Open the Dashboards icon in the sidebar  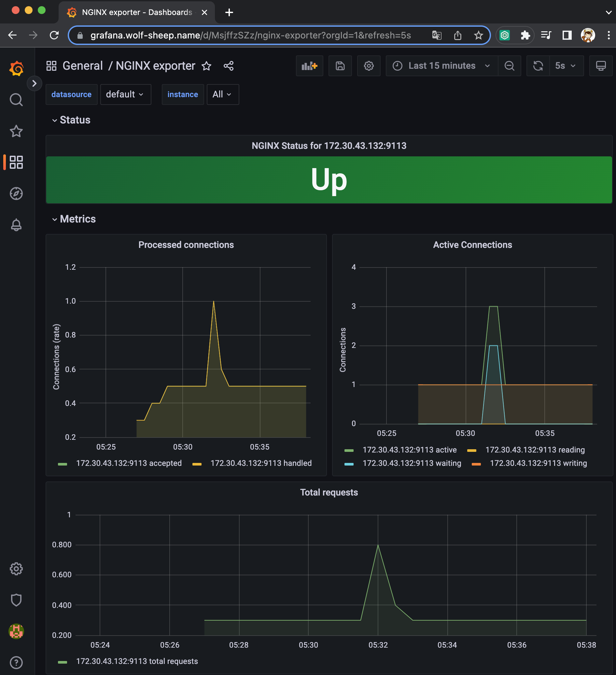point(16,162)
